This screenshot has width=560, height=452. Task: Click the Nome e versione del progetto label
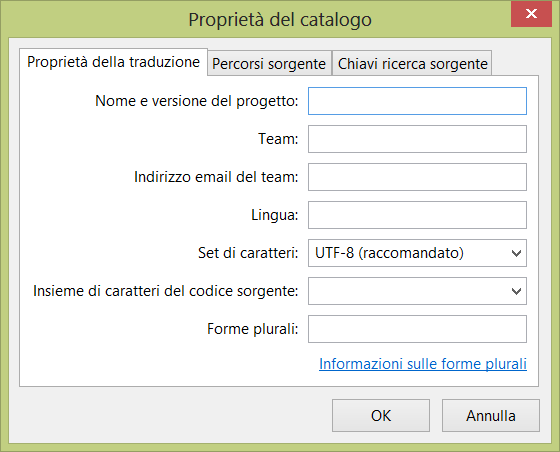click(196, 101)
